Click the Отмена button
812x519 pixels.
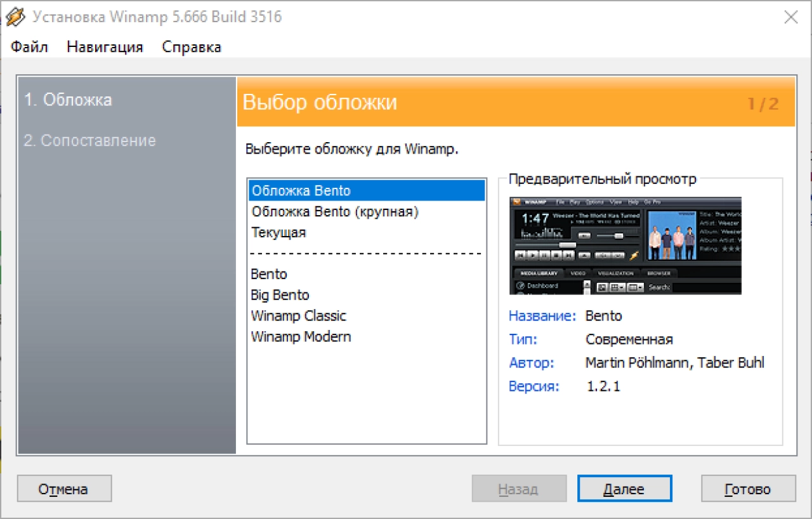64,489
